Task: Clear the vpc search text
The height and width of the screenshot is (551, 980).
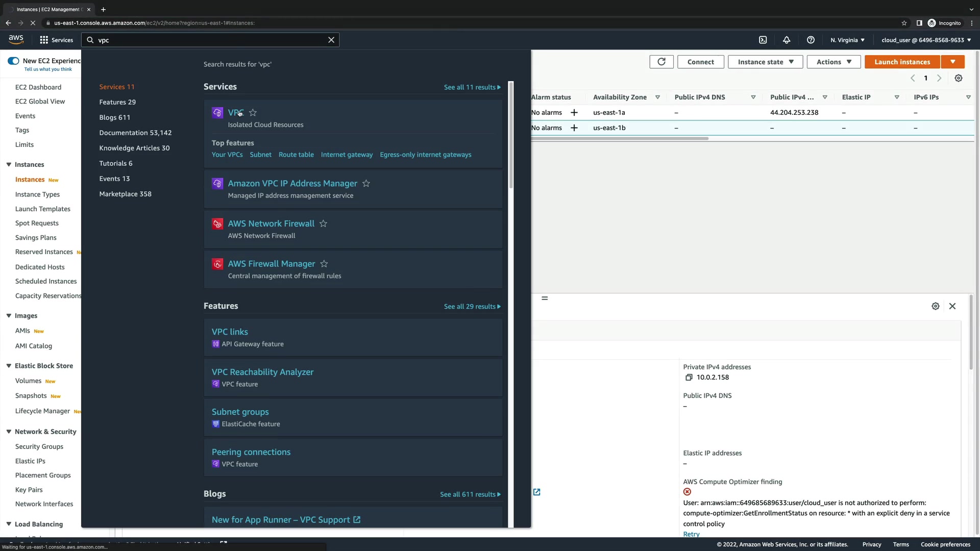Action: click(x=331, y=40)
